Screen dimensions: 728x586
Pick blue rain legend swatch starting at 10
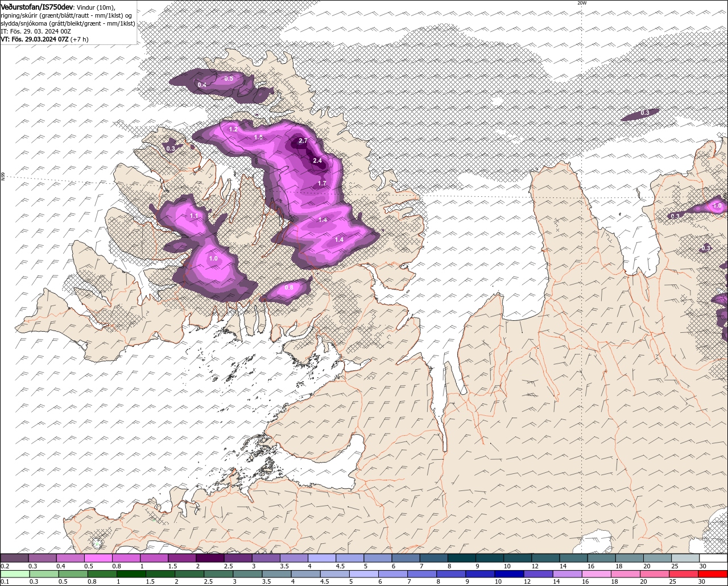pos(510,574)
